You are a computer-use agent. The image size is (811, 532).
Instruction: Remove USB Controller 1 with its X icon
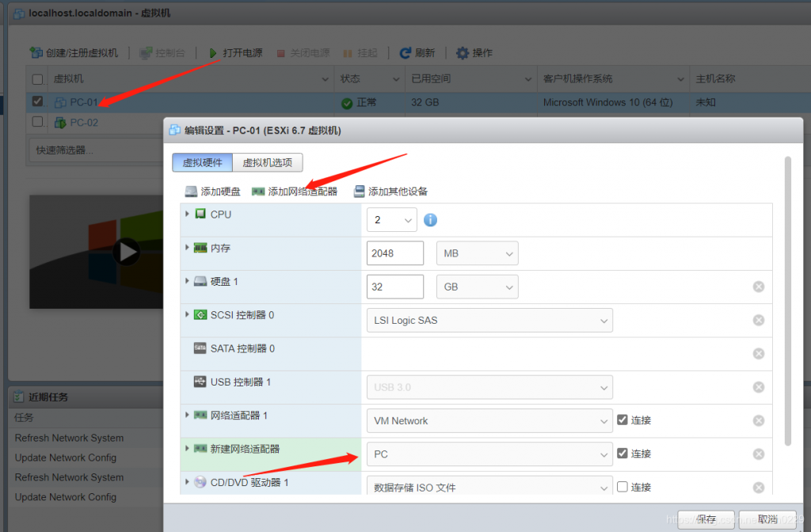pyautogui.click(x=759, y=387)
